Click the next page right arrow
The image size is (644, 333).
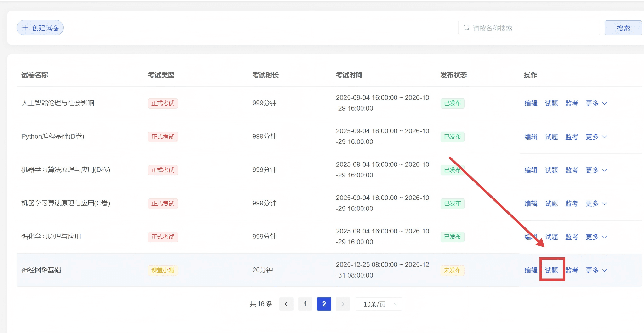pos(343,304)
